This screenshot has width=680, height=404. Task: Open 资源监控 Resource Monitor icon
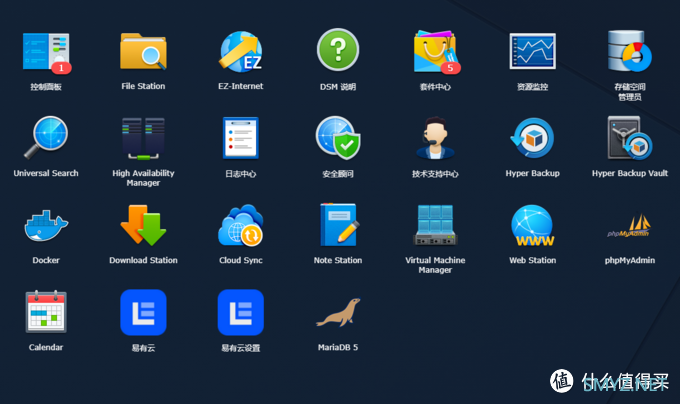pos(533,51)
